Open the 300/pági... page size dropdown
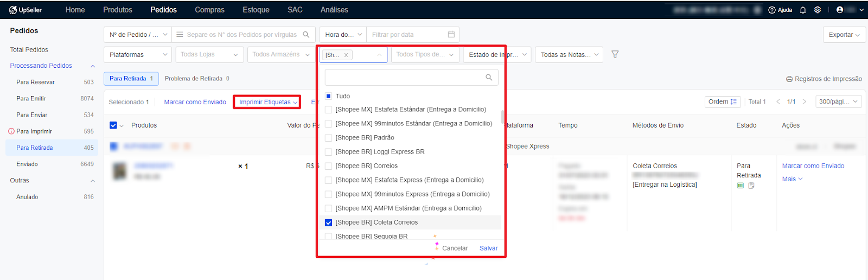Viewport: 868px width, 280px height. coord(839,101)
